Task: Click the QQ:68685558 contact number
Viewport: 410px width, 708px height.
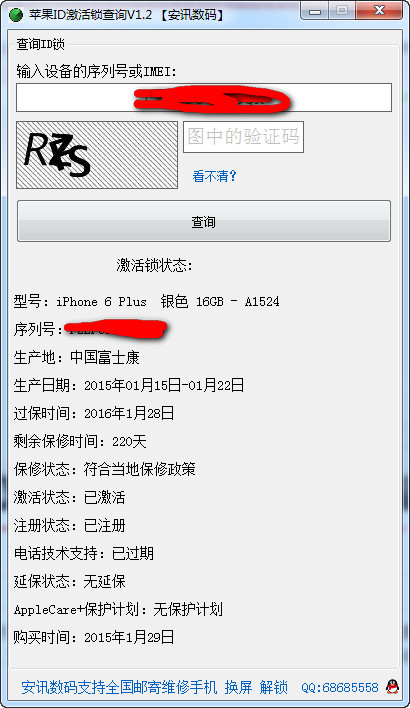Action: click(x=340, y=688)
